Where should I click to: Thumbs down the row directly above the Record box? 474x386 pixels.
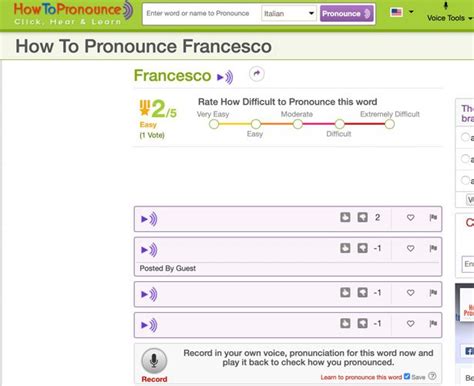362,323
